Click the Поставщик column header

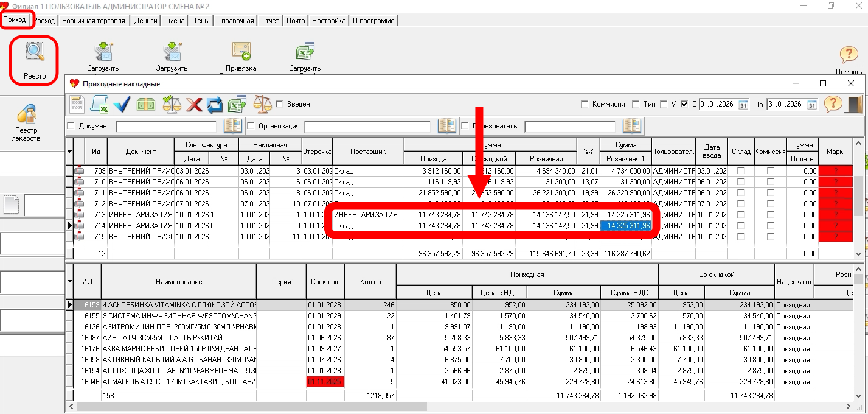368,152
